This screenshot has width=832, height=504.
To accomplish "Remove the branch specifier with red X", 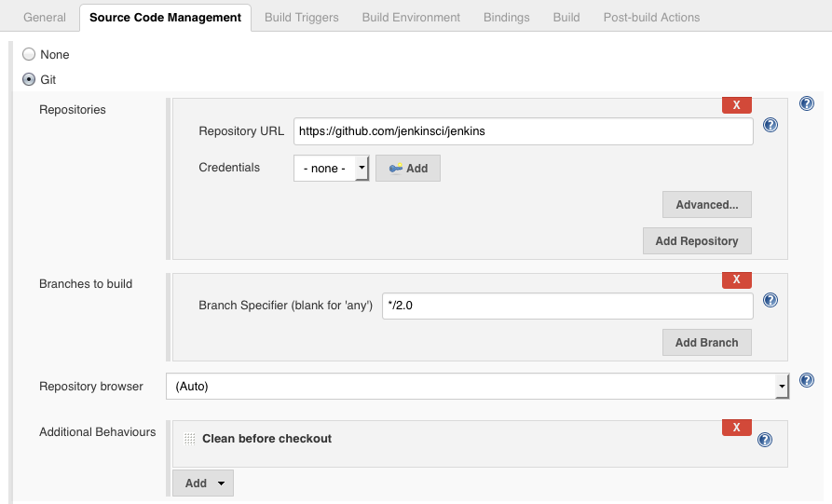I will [x=736, y=279].
